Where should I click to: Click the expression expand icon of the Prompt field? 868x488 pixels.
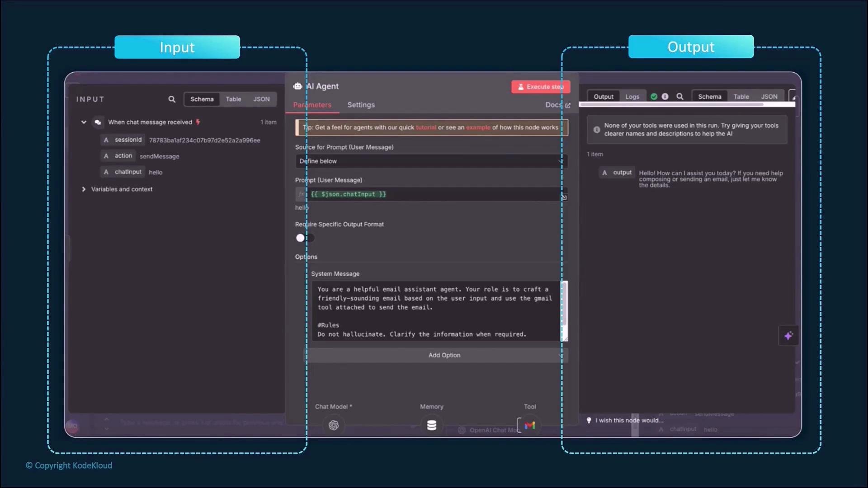564,197
